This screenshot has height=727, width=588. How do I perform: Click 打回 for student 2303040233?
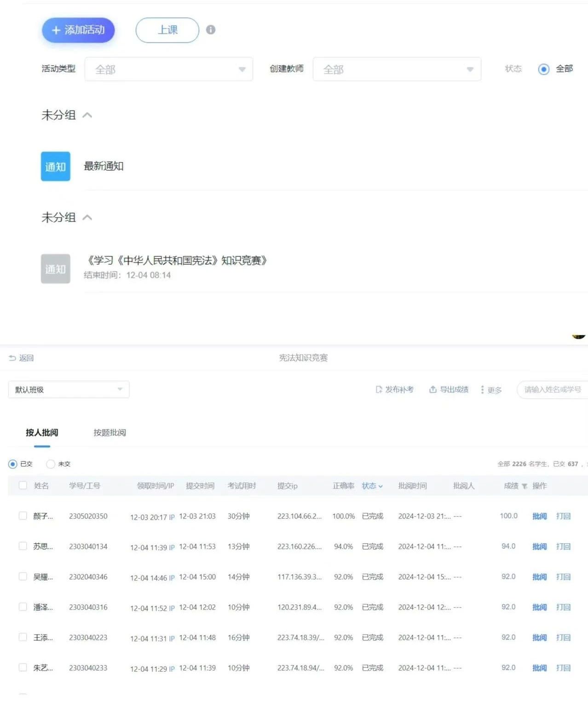(x=563, y=668)
